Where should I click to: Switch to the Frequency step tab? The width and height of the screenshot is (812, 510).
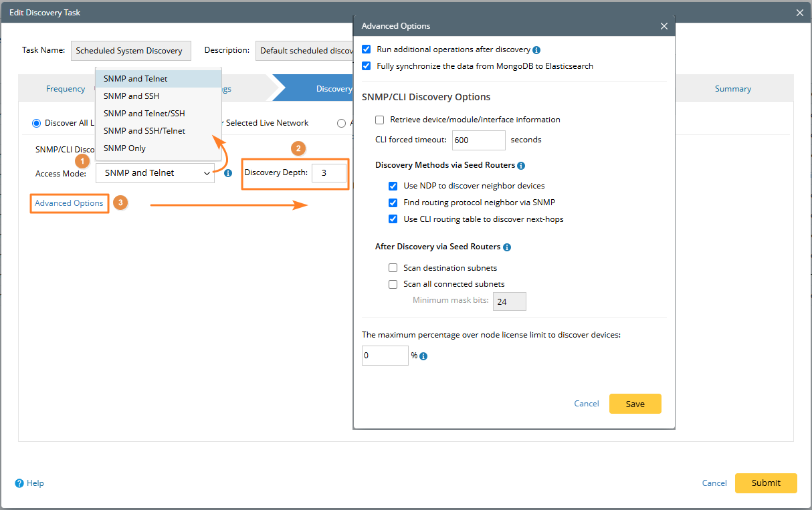coord(66,89)
